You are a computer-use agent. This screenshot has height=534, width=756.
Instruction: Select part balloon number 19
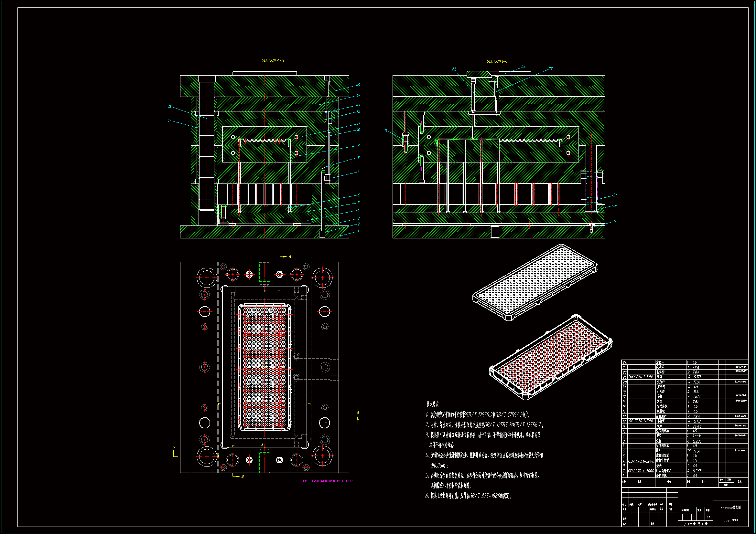(x=614, y=221)
